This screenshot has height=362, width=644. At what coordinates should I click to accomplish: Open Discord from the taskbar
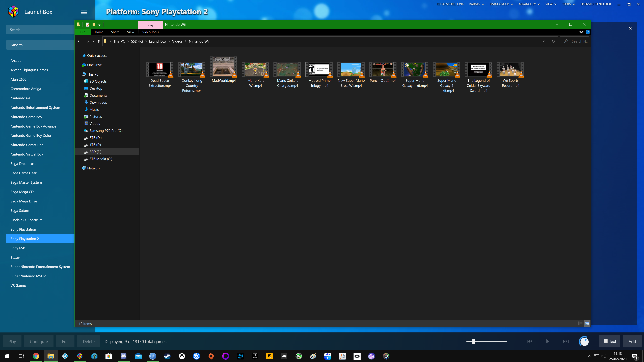pos(123,356)
